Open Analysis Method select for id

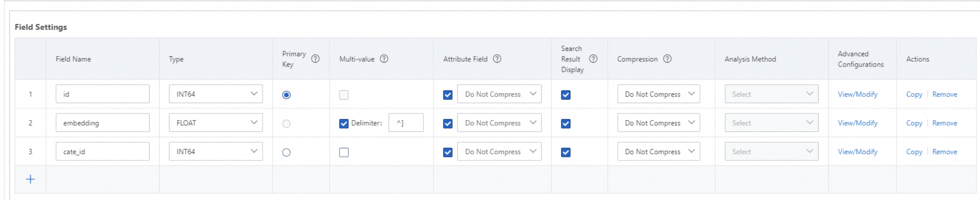[771, 94]
